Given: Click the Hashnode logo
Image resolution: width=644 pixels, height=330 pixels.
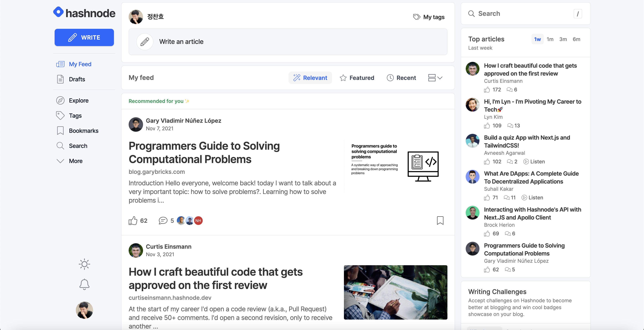Looking at the screenshot, I should click(84, 13).
